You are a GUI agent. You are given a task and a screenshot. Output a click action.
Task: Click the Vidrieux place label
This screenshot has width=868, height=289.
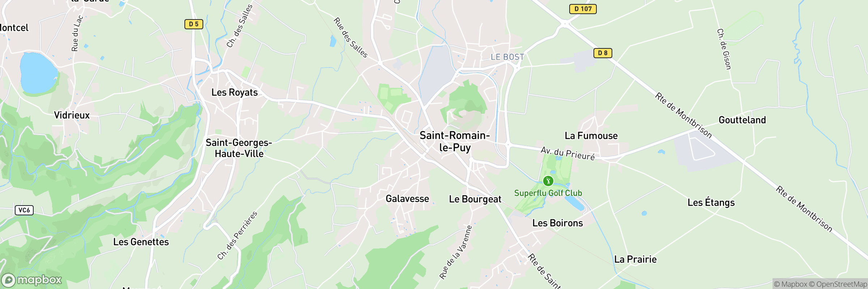[x=72, y=115]
